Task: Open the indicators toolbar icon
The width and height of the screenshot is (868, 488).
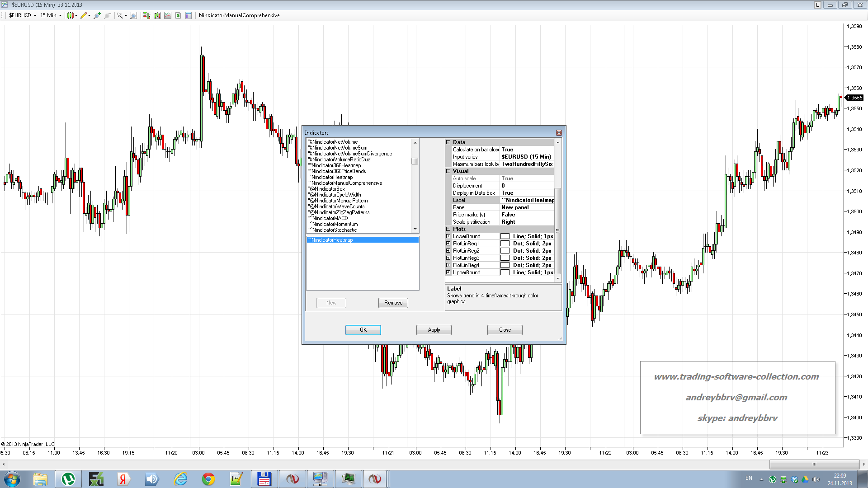Action: tap(168, 15)
